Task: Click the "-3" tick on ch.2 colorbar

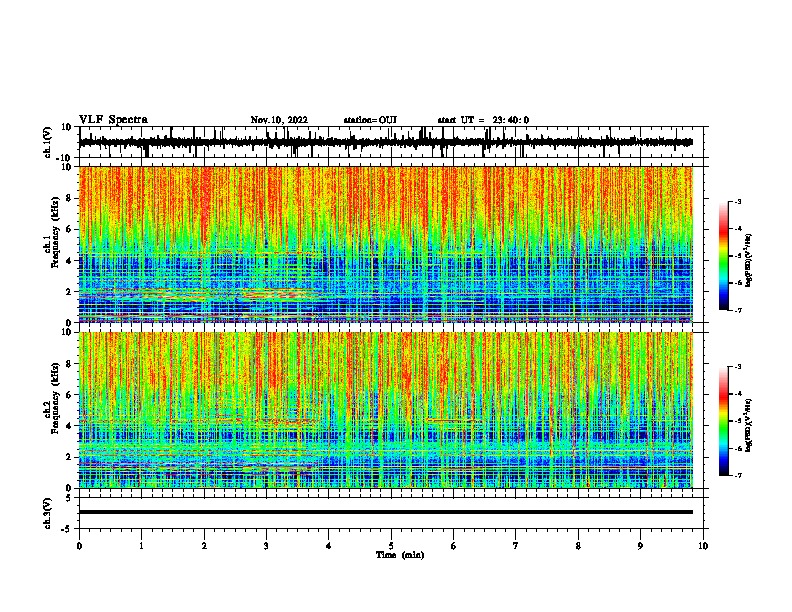Action: click(x=737, y=367)
